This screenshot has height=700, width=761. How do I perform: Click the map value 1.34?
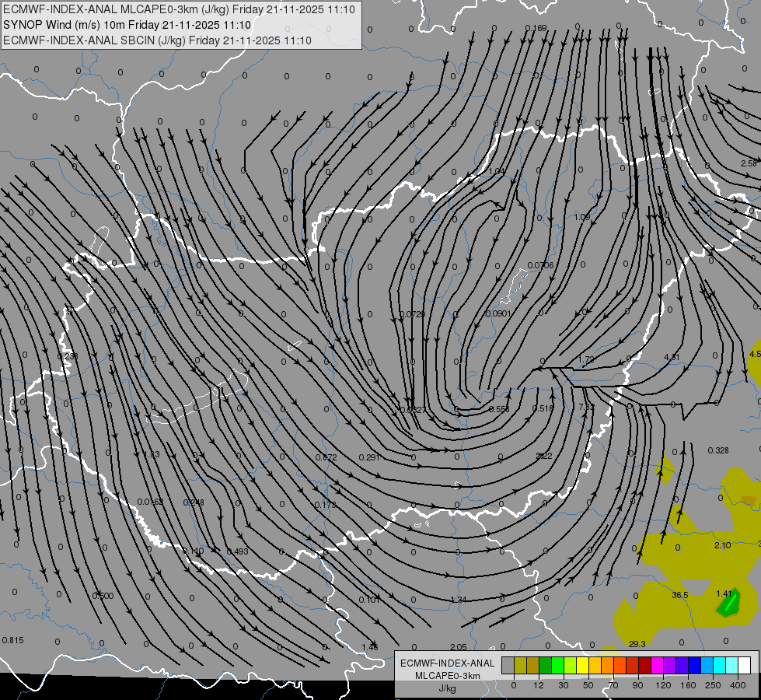(458, 600)
